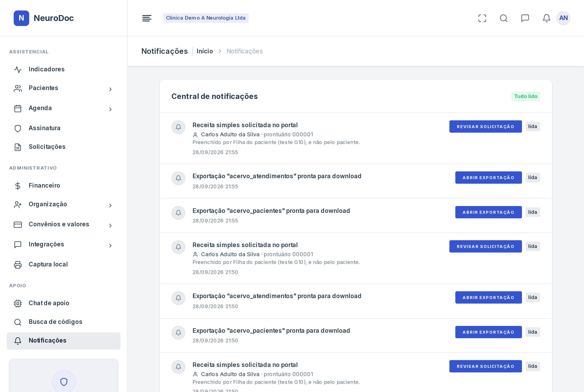Click the NeuroDoc logo icon

(21, 18)
